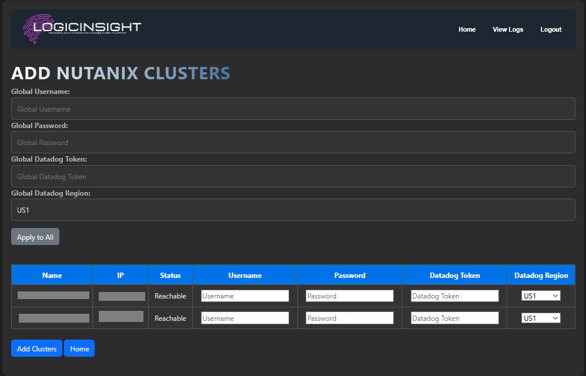Click the Datadog Token column header
586x376 pixels.
coord(455,275)
